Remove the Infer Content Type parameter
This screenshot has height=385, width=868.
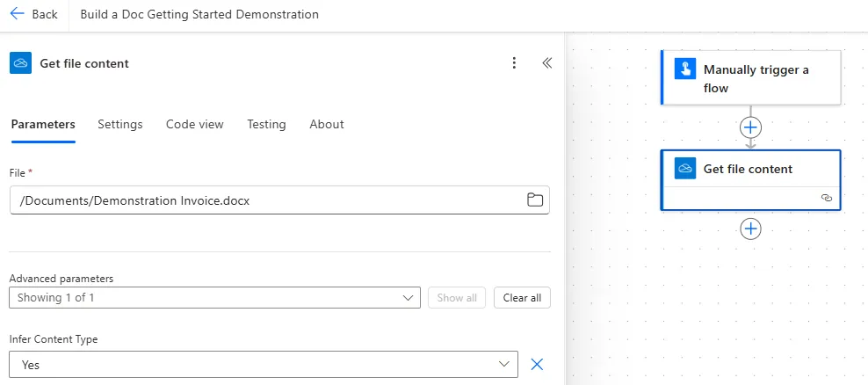point(537,364)
